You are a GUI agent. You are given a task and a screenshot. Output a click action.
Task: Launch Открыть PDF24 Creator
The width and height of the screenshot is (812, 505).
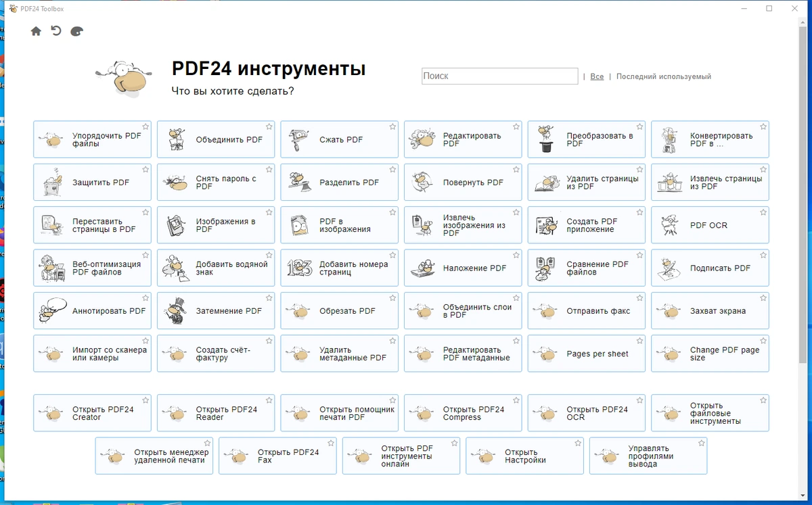pos(92,413)
